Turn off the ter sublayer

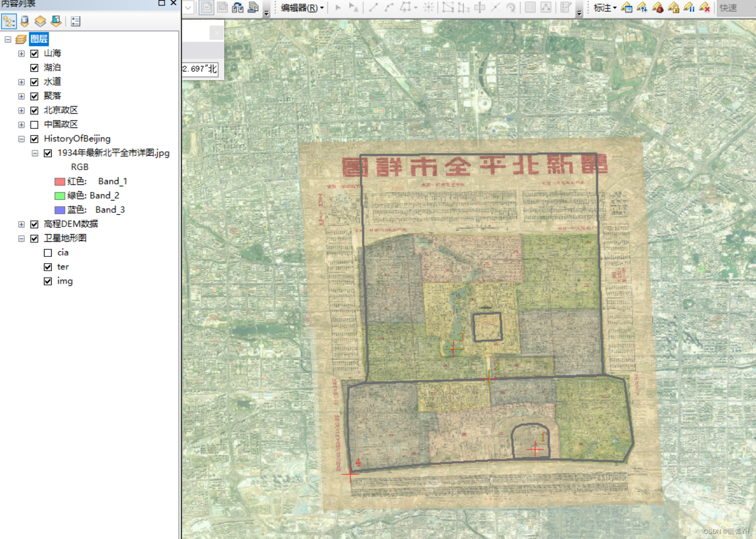(x=48, y=267)
